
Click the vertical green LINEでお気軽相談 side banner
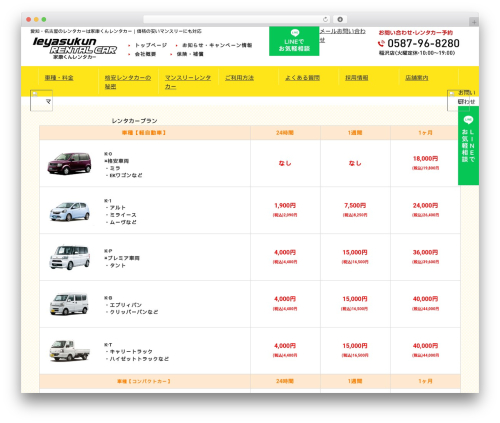tap(468, 146)
